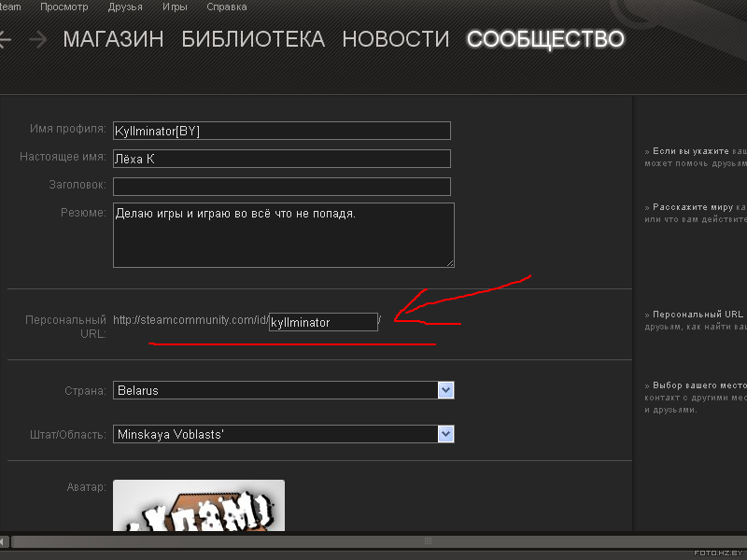747x560 pixels.
Task: Open the Штат/Область dropdown
Action: (284, 434)
